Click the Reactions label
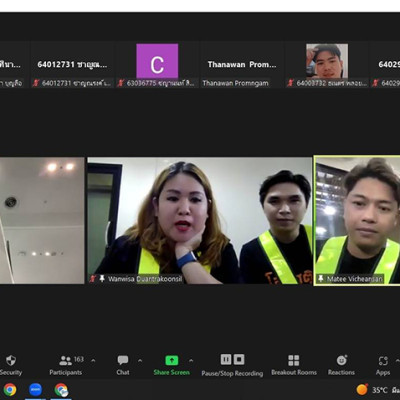 (x=341, y=372)
